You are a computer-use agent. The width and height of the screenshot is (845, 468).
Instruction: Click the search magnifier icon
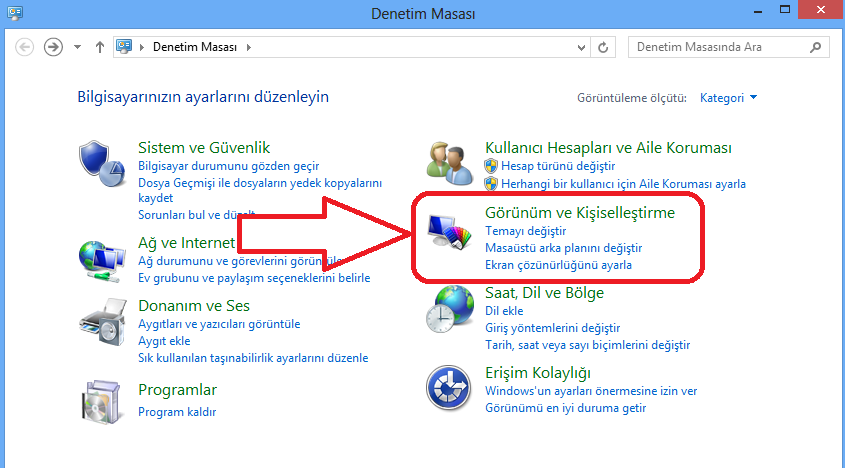tap(815, 47)
